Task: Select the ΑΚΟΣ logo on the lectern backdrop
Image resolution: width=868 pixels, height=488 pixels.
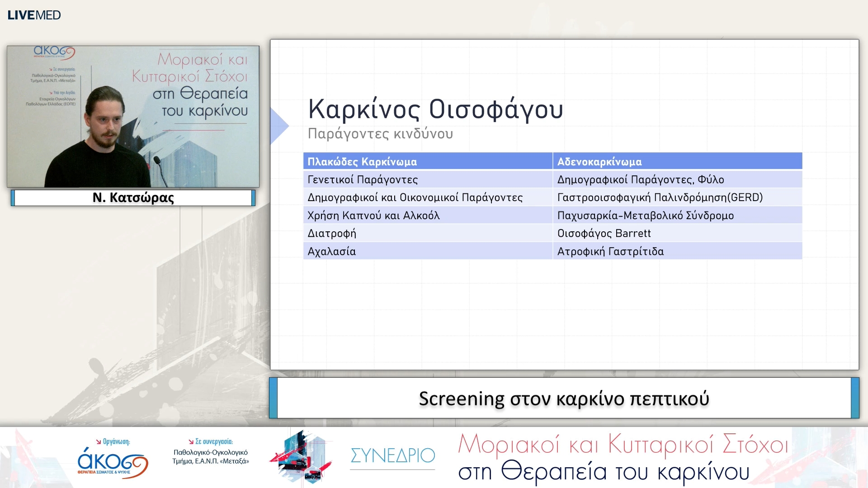Action: tap(54, 53)
